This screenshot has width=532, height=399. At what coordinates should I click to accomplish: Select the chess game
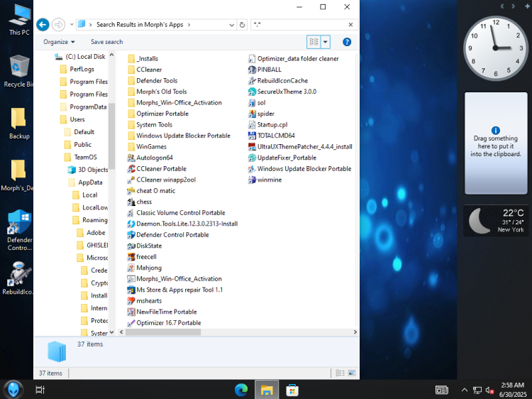(x=140, y=202)
